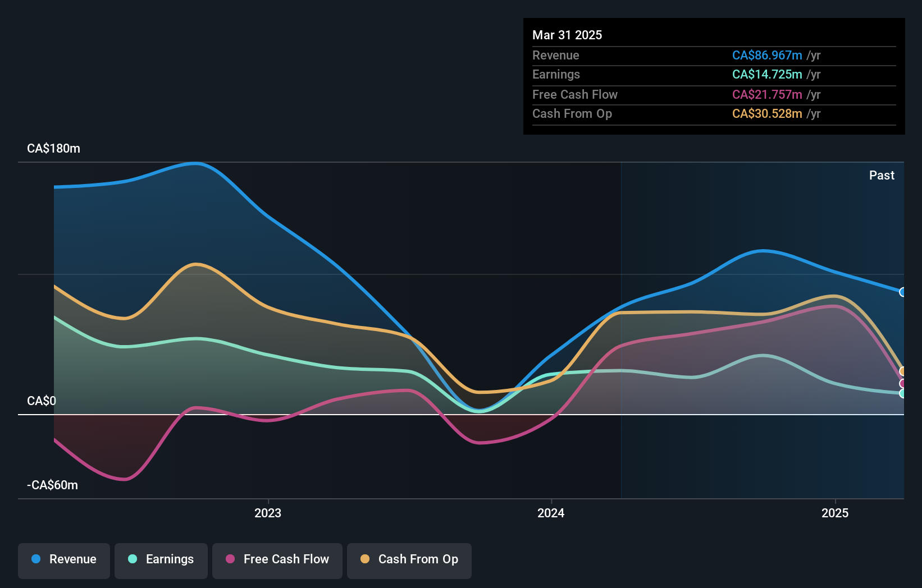
Task: Click the Mar 31 2025 tooltip date
Action: click(567, 35)
